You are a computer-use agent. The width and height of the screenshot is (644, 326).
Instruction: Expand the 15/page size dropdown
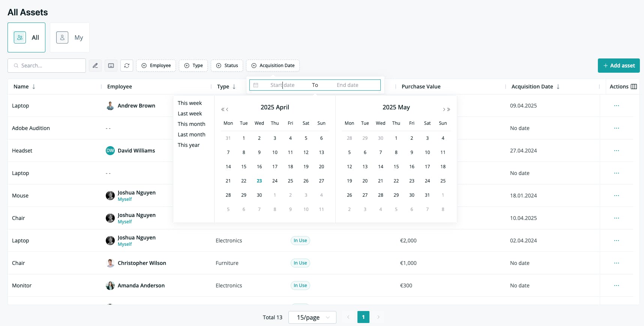click(312, 317)
